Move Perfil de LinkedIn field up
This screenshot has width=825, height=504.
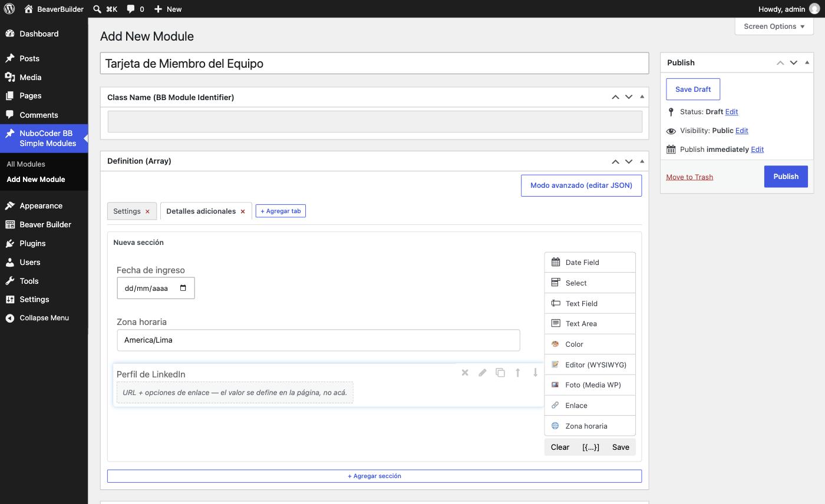point(518,373)
